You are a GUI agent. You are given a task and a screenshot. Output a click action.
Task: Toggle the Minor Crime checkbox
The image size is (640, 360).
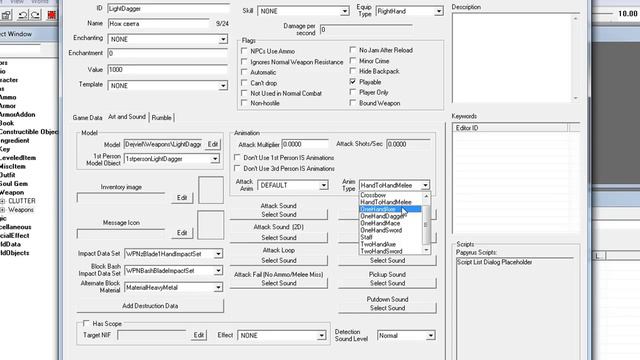point(353,60)
